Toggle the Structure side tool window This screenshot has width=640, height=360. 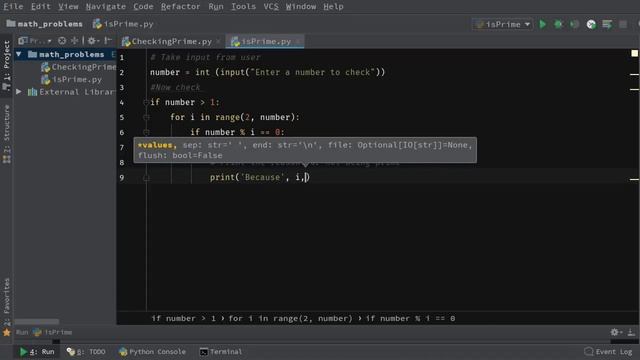tap(7, 134)
